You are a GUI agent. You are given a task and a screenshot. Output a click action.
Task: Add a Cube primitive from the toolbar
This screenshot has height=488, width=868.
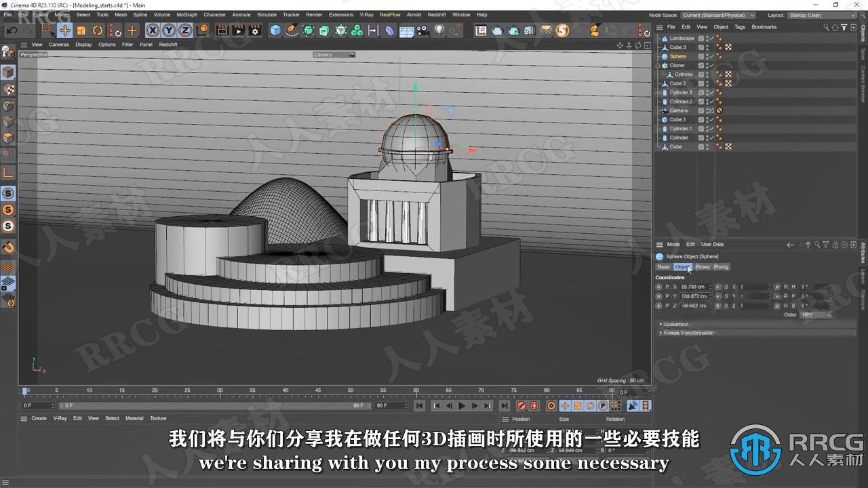(x=275, y=30)
